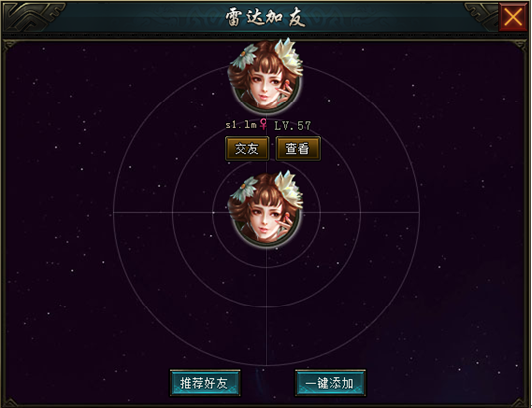Click the teal flower on center avatar
The height and width of the screenshot is (408, 532).
pos(244,190)
